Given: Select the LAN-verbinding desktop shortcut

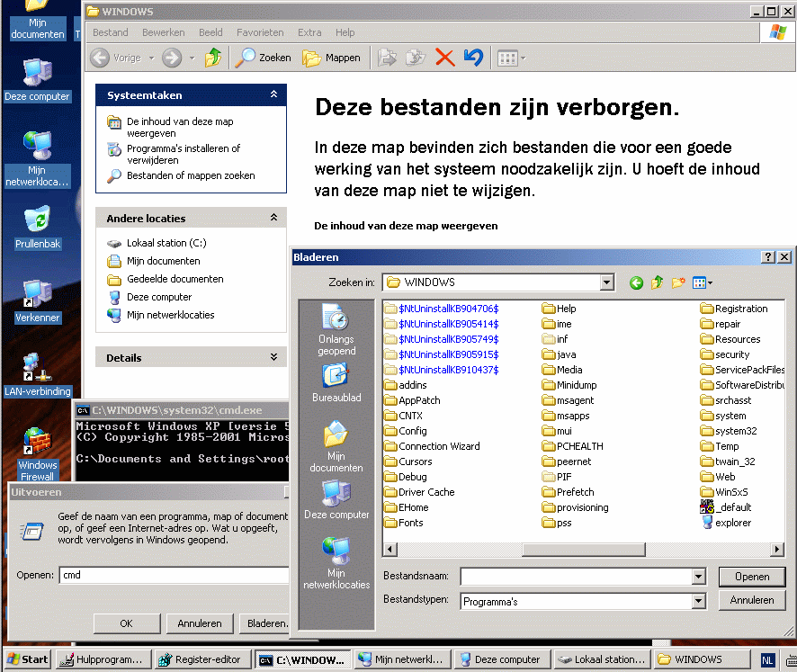Looking at the screenshot, I should tap(38, 374).
